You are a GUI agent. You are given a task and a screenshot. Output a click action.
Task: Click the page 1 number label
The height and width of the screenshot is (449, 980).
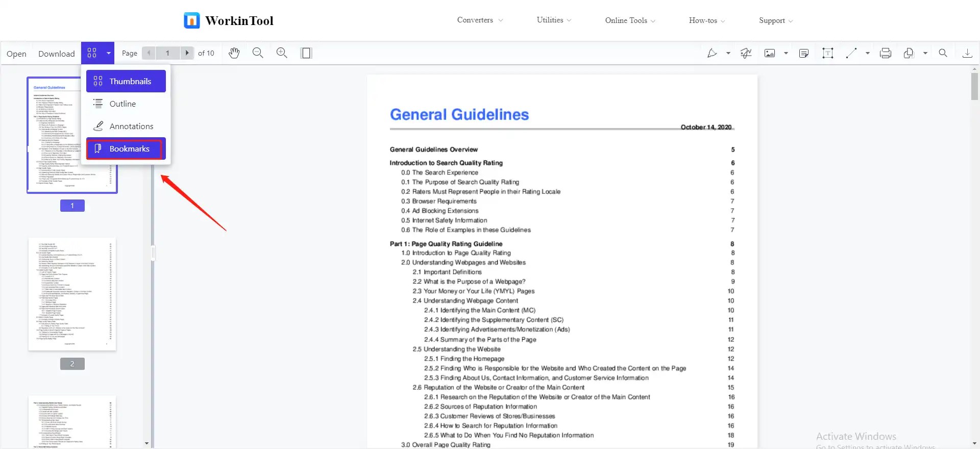(72, 206)
